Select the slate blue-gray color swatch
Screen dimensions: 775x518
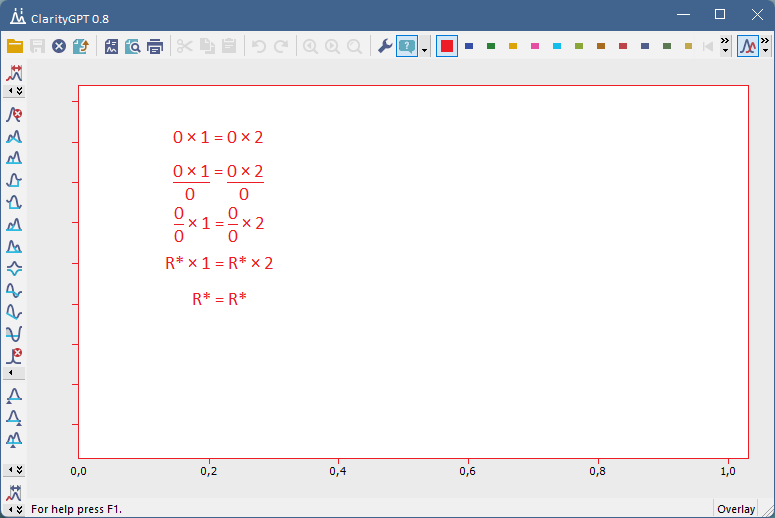tap(645, 46)
